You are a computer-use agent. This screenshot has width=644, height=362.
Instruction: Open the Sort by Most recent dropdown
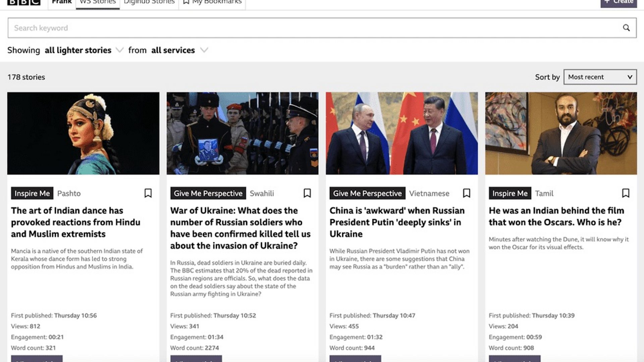tap(600, 77)
